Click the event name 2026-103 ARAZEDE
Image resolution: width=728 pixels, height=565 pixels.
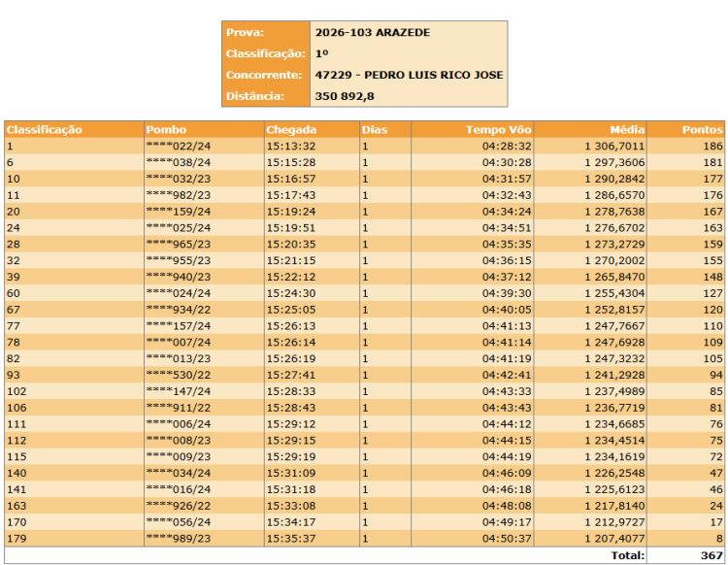click(373, 32)
